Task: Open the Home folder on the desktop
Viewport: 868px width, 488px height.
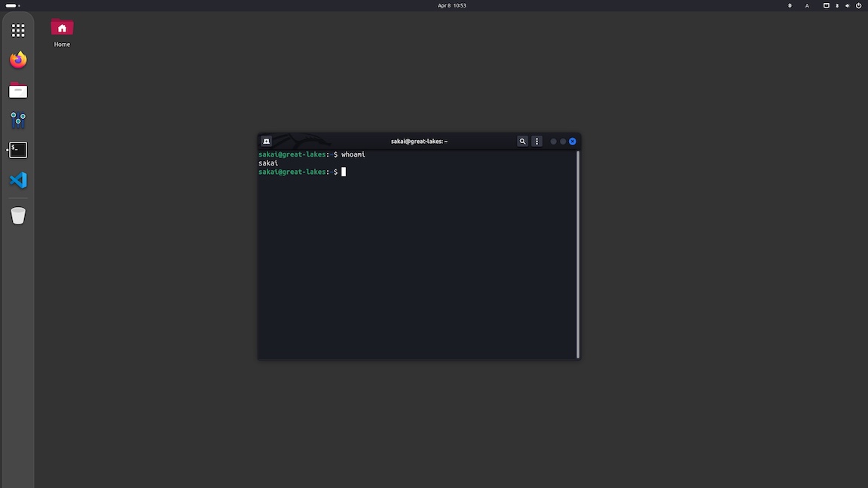Action: [61, 30]
